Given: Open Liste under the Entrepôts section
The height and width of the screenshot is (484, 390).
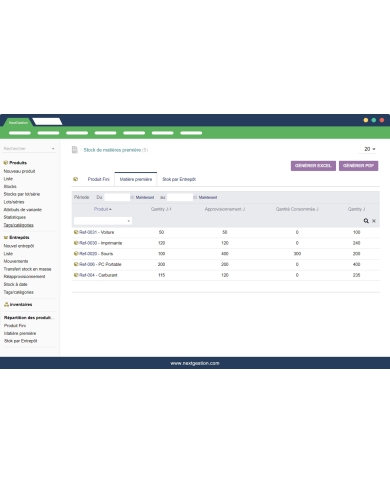Looking at the screenshot, I should point(8,254).
